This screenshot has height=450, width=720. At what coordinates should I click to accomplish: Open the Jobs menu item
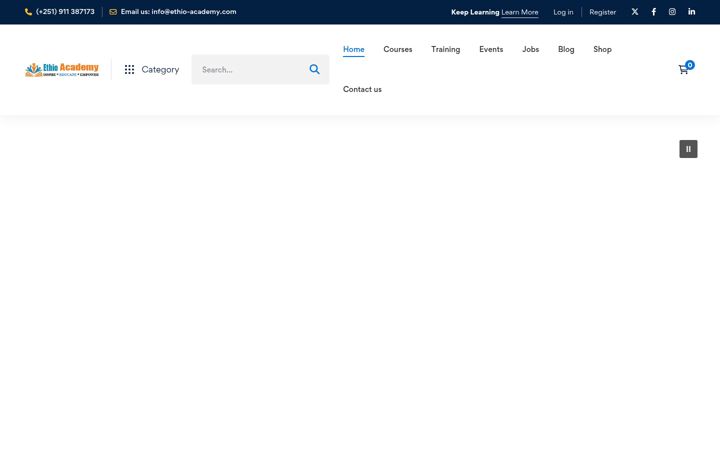tap(530, 49)
